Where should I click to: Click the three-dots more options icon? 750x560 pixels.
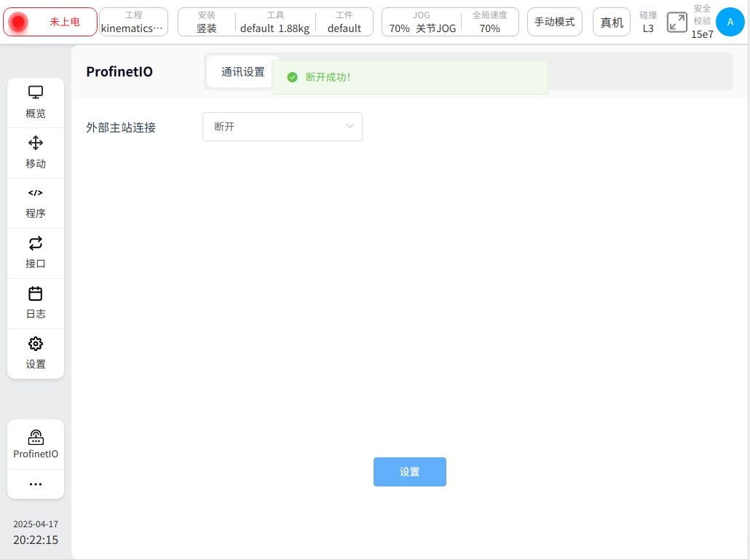pos(36,484)
